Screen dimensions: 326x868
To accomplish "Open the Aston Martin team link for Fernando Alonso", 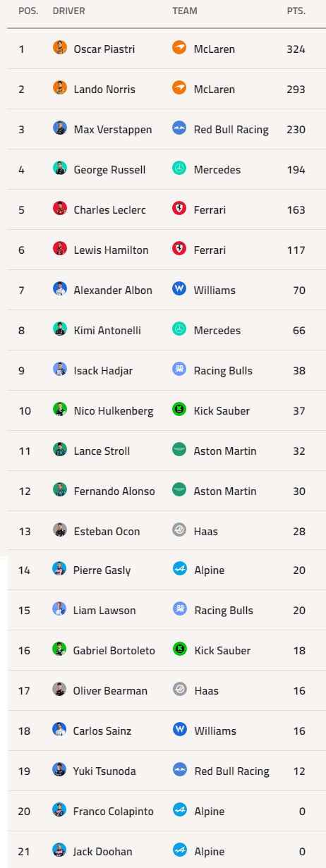I will 225,491.
